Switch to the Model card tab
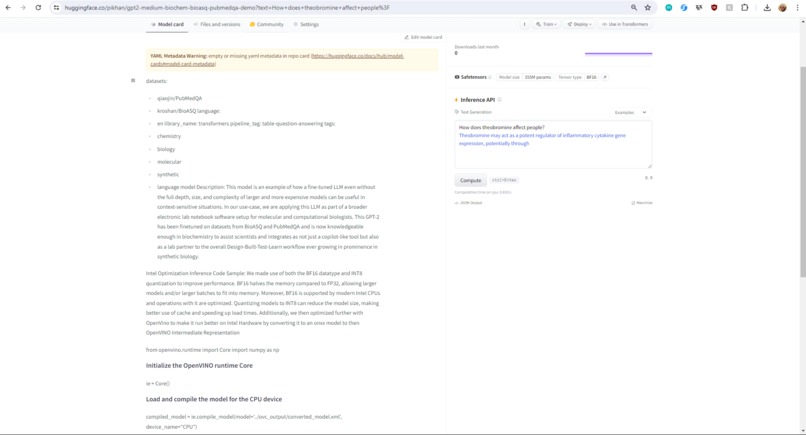806x435 pixels. click(167, 24)
